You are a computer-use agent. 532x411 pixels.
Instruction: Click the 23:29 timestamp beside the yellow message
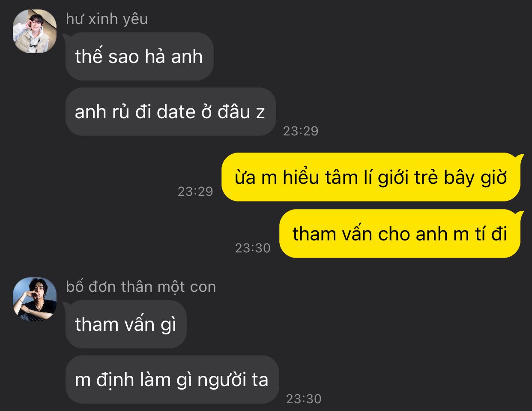(195, 191)
